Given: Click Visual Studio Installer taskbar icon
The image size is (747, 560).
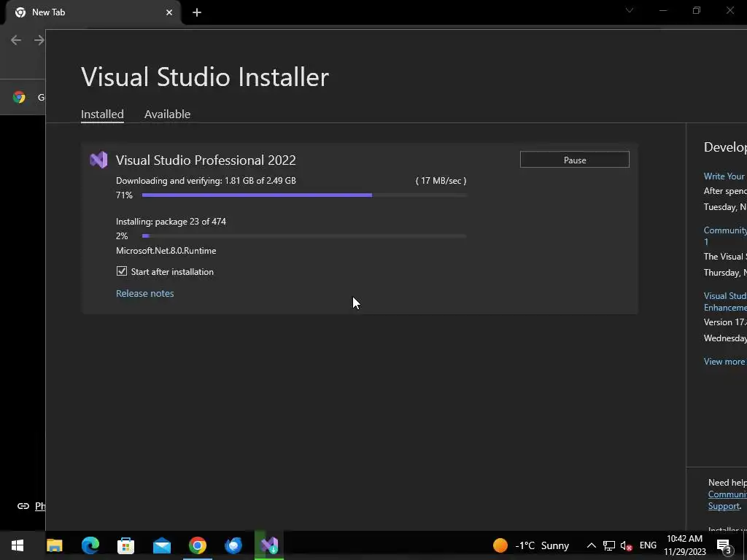Looking at the screenshot, I should [x=269, y=545].
